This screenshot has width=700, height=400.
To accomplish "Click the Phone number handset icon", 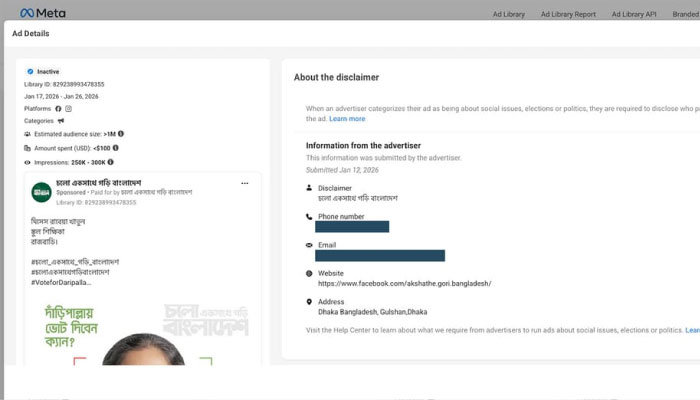I will click(x=309, y=217).
